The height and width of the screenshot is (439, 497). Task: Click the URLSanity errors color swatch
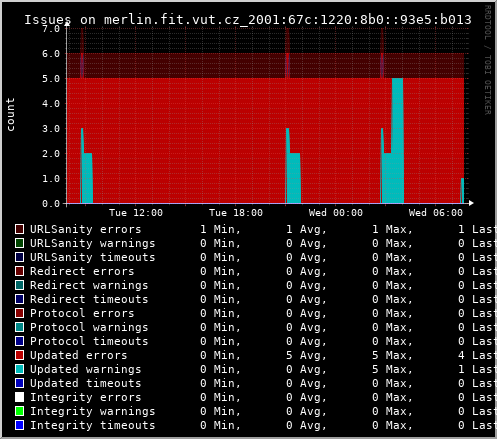pos(19,229)
